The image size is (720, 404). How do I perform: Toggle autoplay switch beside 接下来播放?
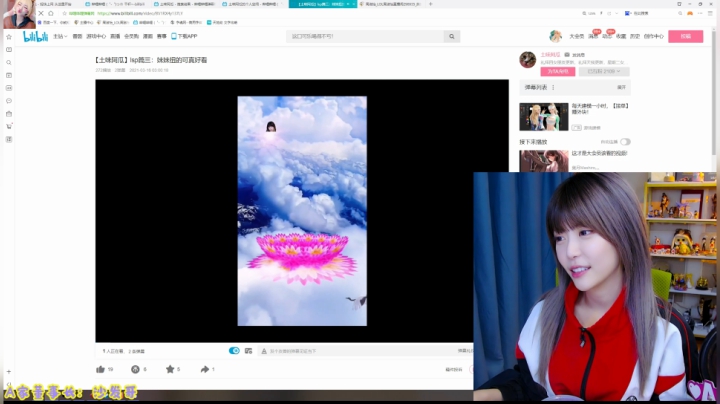625,142
